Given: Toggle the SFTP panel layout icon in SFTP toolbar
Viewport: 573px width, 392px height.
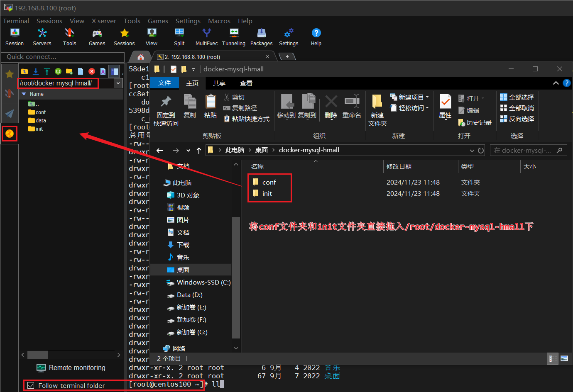Looking at the screenshot, I should coord(114,71).
